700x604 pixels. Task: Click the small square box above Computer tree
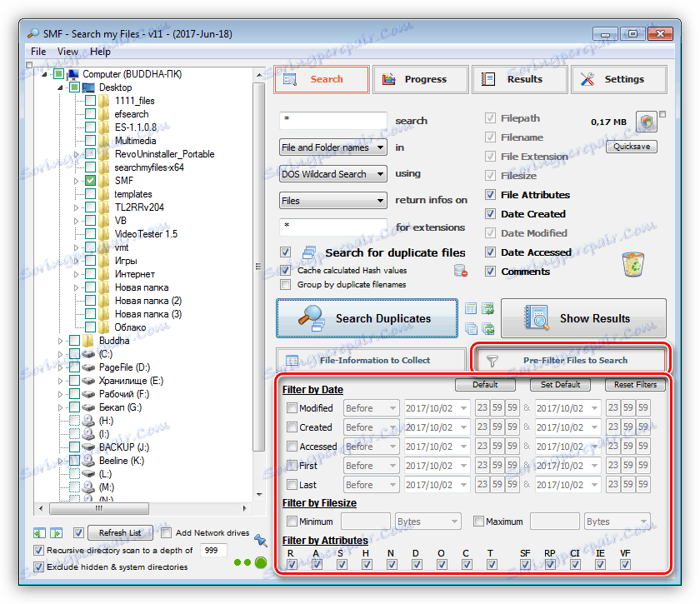(29, 65)
